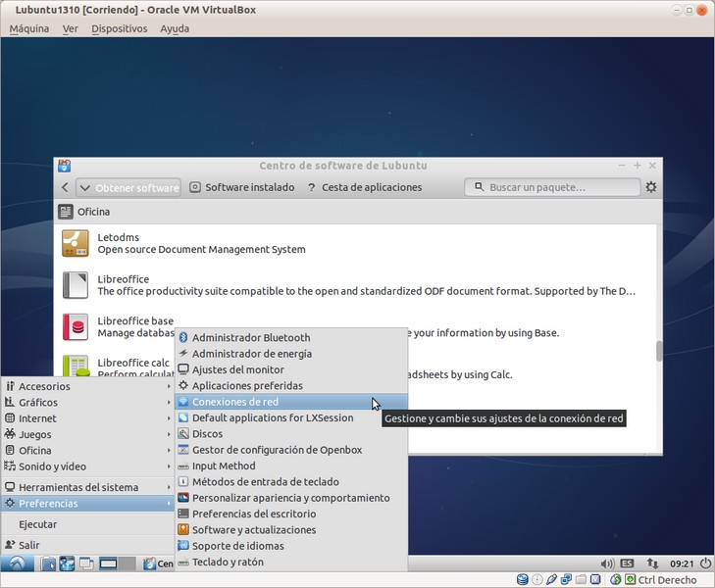This screenshot has height=588, width=715.
Task: Click the green host key capture indicator
Action: tap(631, 579)
